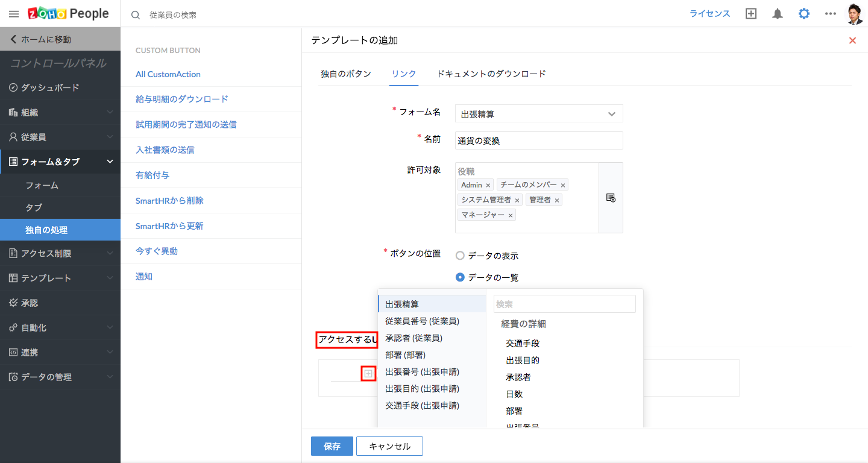Open the 給与明細のダウンロード link

pyautogui.click(x=181, y=99)
